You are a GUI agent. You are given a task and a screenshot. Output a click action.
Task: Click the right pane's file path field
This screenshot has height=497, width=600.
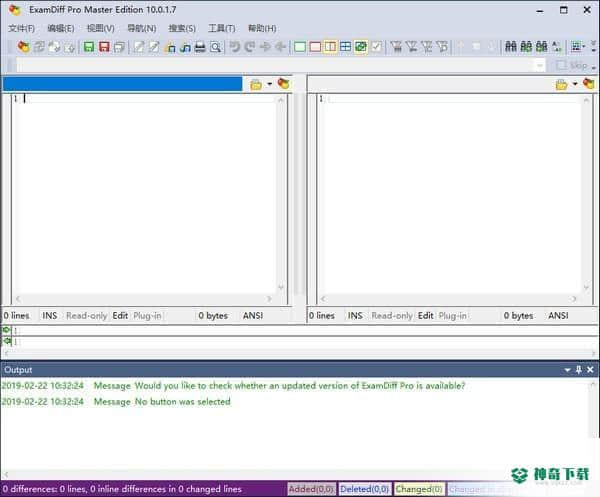430,84
